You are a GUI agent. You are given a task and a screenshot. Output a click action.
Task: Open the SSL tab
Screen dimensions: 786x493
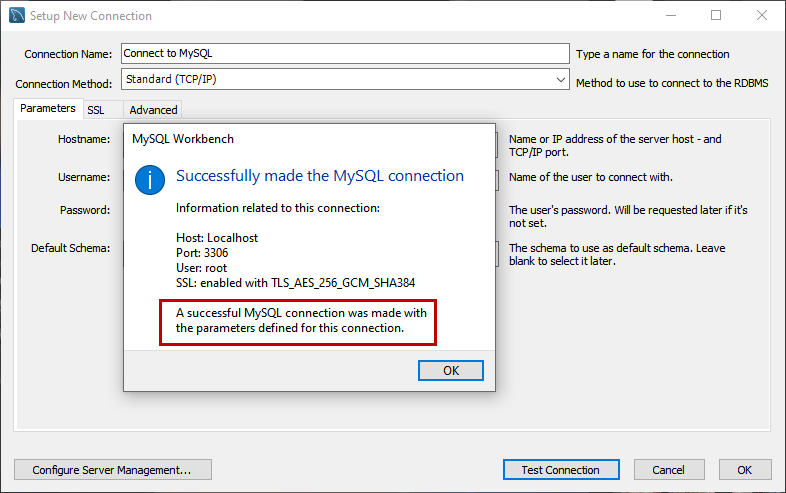(95, 110)
